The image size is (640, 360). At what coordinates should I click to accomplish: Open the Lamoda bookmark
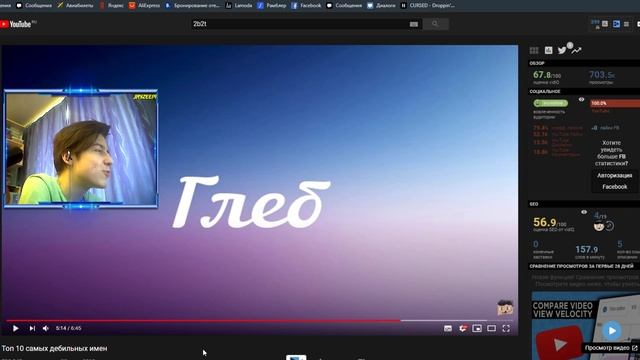point(239,5)
